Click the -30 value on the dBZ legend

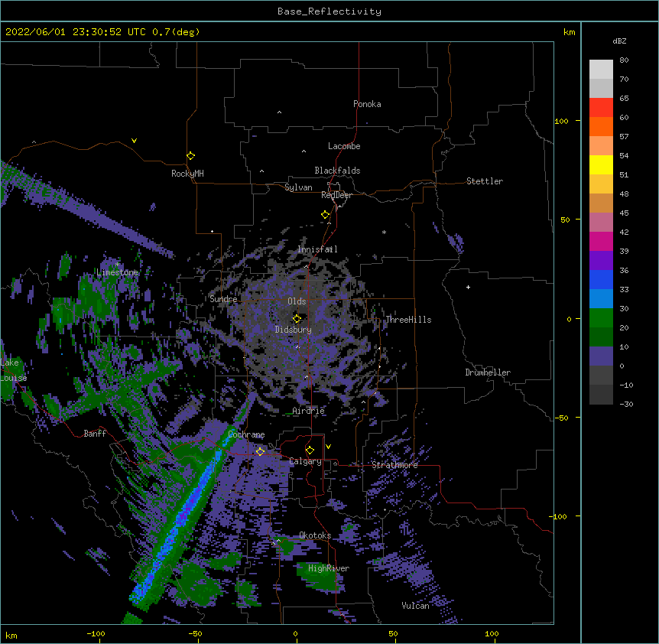coord(626,405)
